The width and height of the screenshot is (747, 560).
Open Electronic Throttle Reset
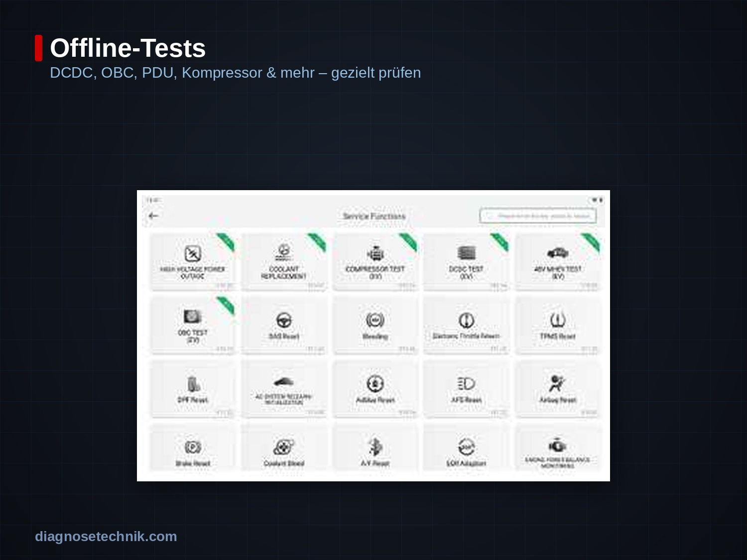coord(466,326)
